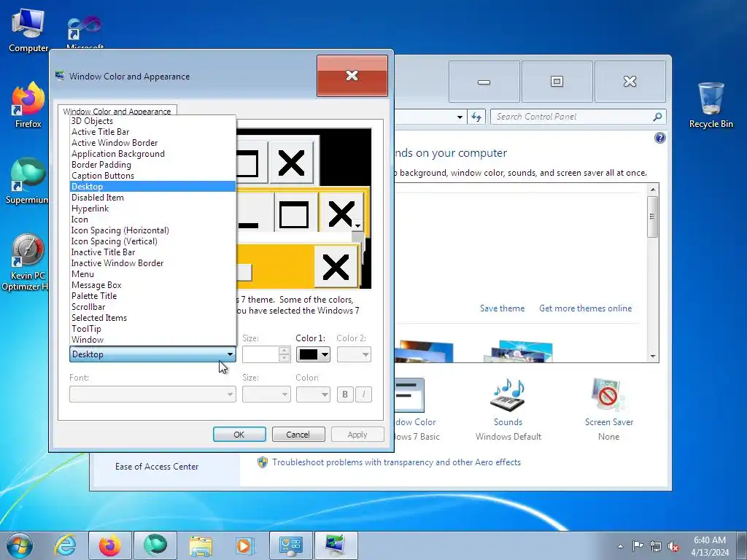The image size is (747, 560).
Task: Choose Active Window Border item
Action: [x=152, y=143]
